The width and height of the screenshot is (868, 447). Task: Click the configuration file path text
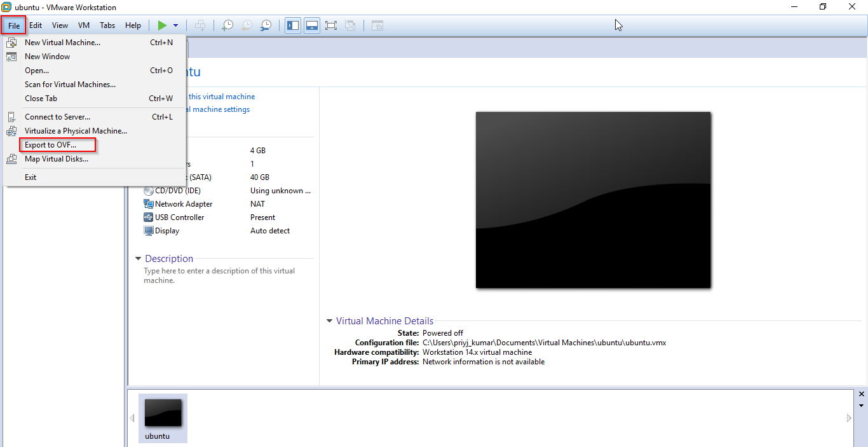[545, 343]
